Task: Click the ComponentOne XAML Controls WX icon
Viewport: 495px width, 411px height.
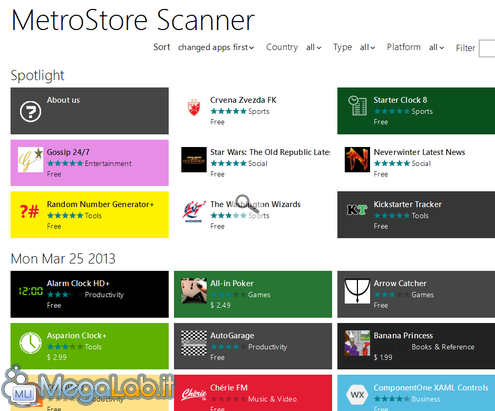Action: pos(357,395)
